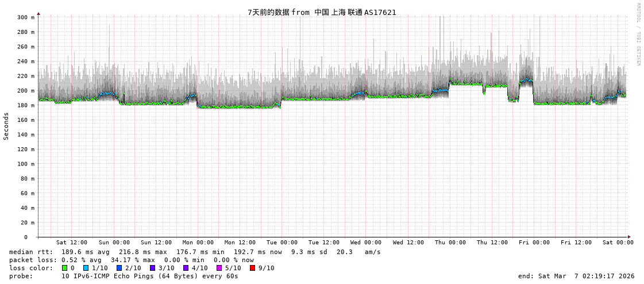Click the violet 4/10 loss swatch
Viewport: 644px width, 284px height.
pos(186,268)
